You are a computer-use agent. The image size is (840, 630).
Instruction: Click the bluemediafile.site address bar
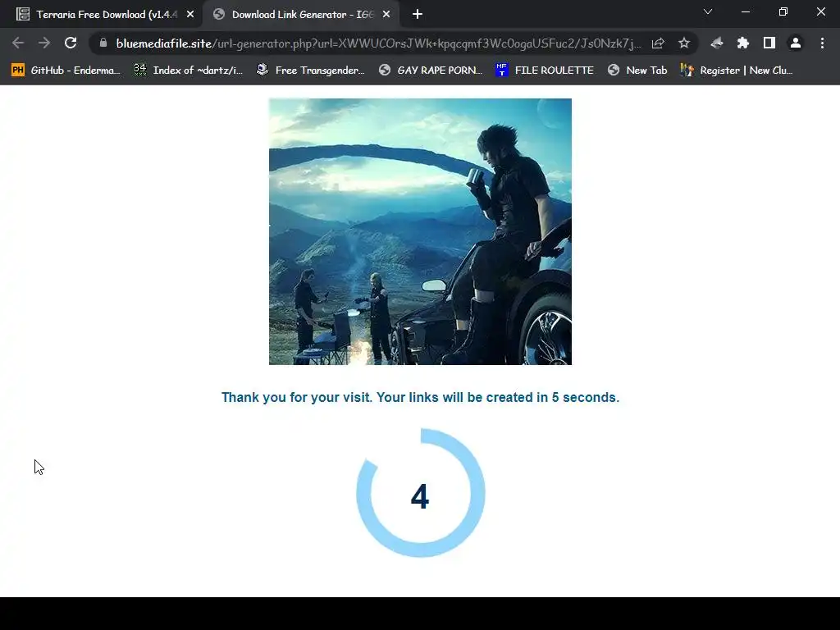[x=377, y=43]
